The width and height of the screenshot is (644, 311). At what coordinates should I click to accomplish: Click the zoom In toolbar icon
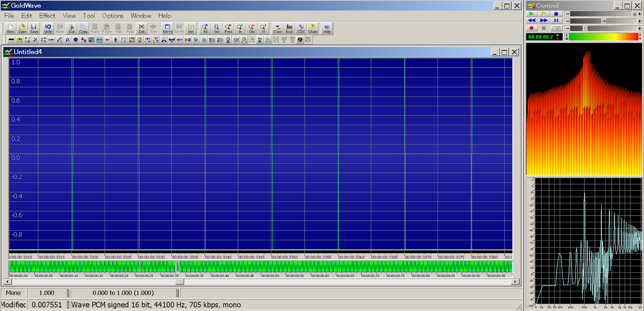pyautogui.click(x=240, y=28)
